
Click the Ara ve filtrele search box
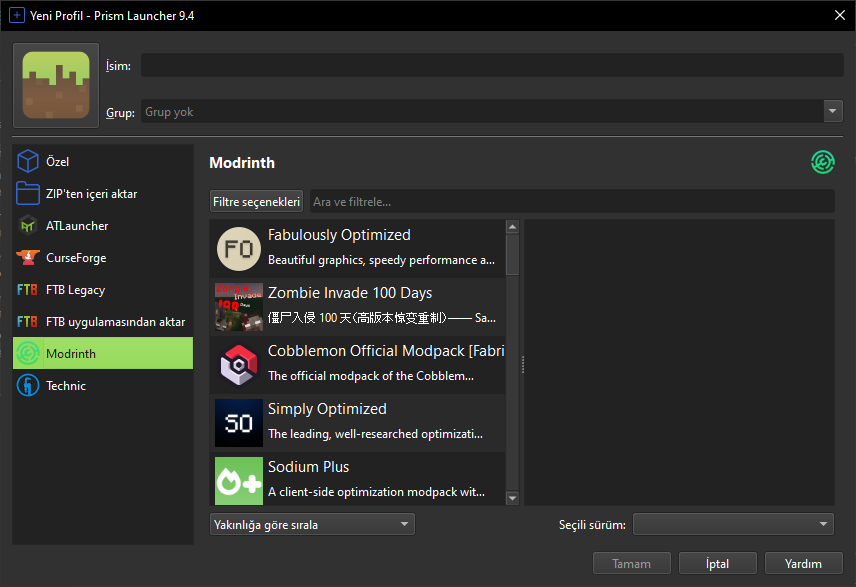click(572, 201)
